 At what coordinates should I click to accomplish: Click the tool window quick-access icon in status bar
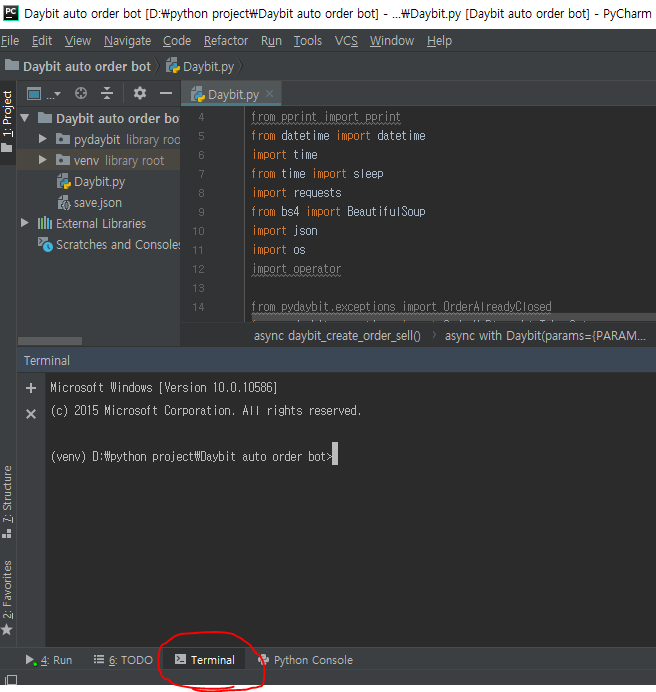tap(11, 680)
